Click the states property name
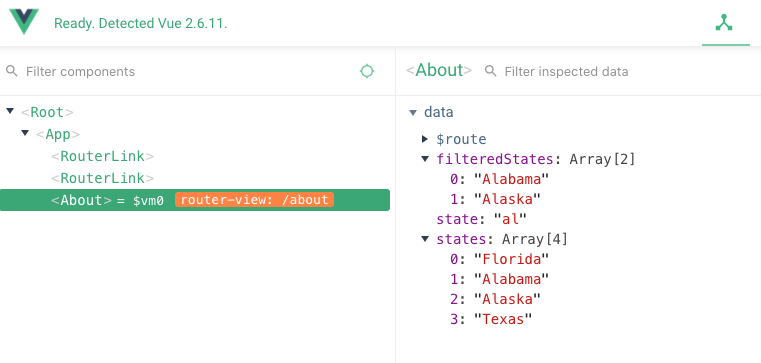This screenshot has height=363, width=761. coord(461,239)
